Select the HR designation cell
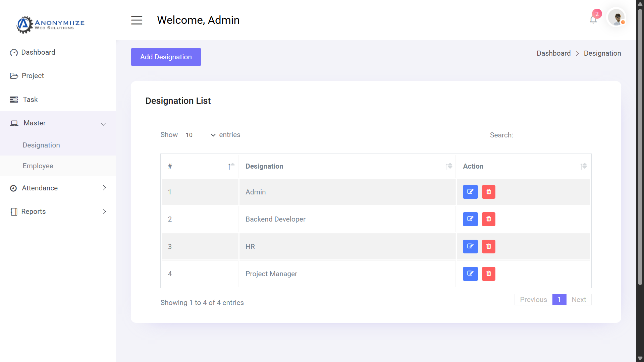The width and height of the screenshot is (644, 362). [x=347, y=247]
